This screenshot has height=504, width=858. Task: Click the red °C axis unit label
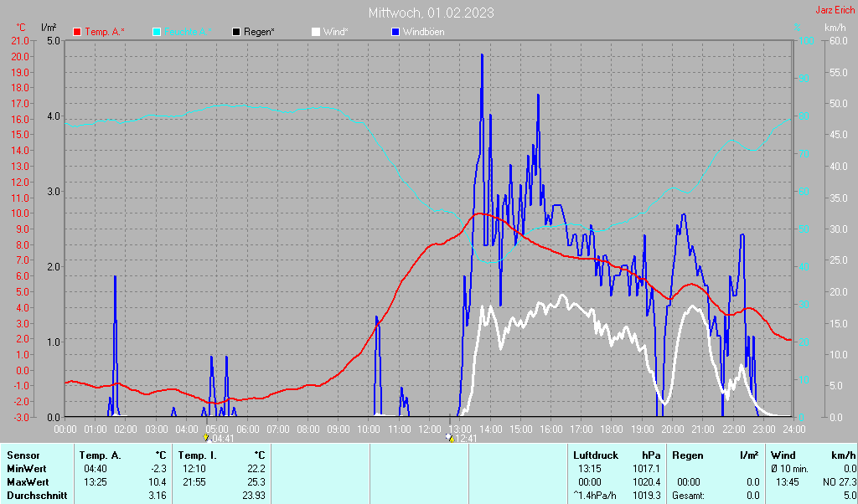click(21, 28)
